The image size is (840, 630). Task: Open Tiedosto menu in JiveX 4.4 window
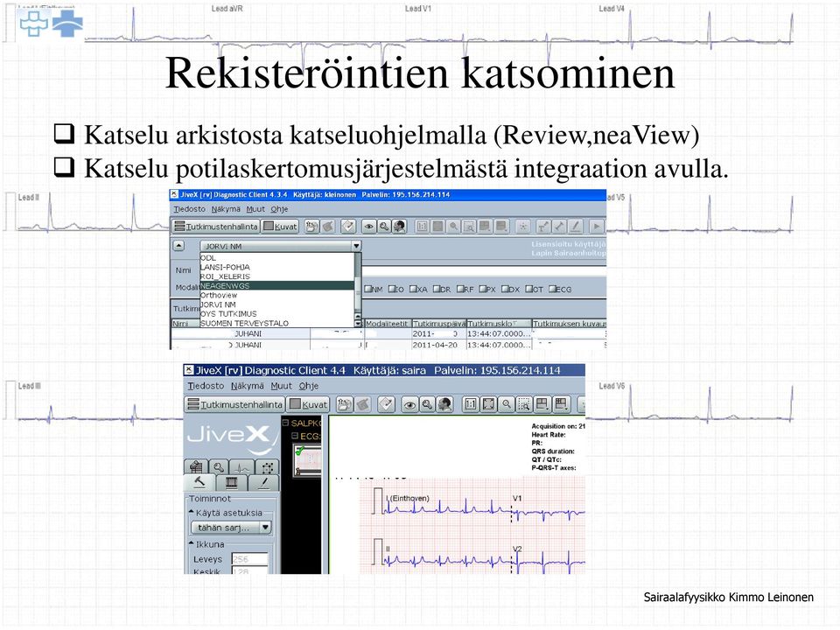pyautogui.click(x=206, y=386)
